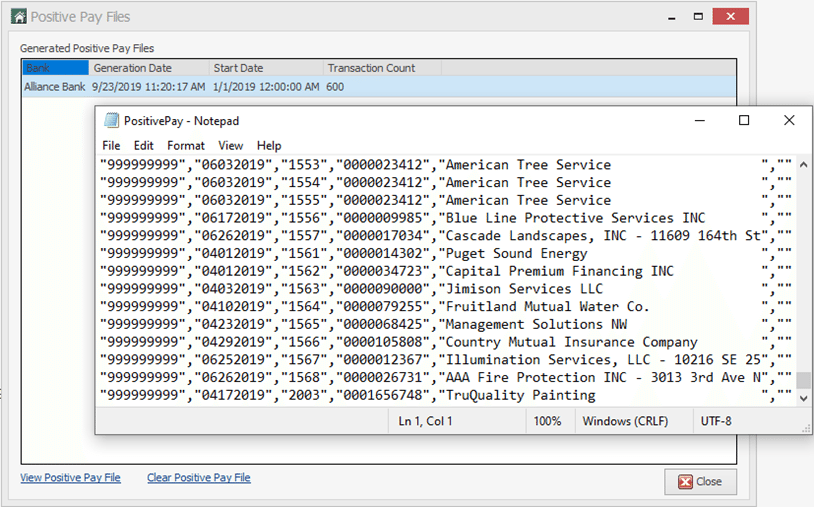
Task: Open the Help menu in Notepad
Action: [269, 145]
